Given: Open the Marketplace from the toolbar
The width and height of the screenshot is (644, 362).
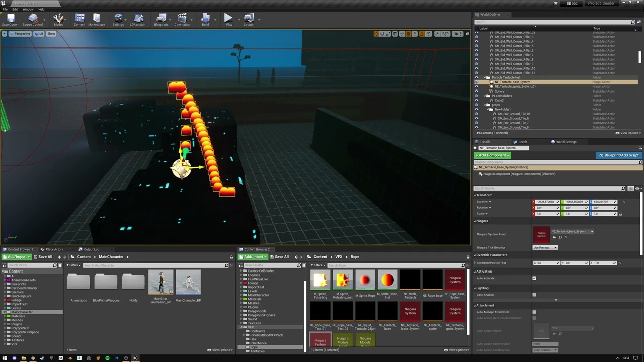Looking at the screenshot, I should 97,20.
